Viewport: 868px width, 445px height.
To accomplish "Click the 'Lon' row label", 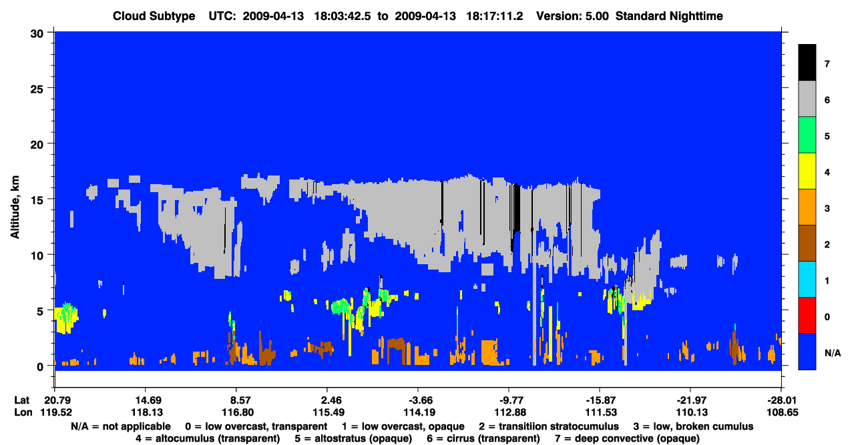I will tap(22, 412).
